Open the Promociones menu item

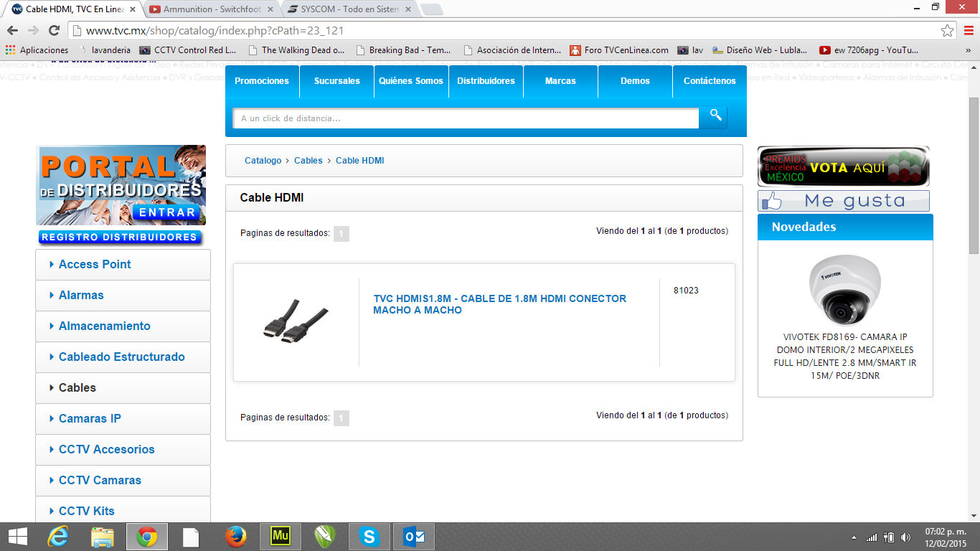262,81
